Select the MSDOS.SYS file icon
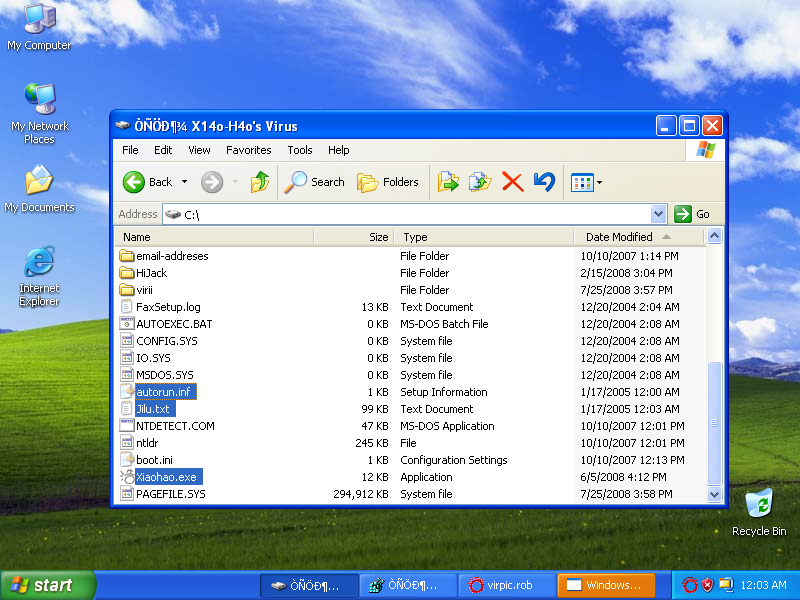This screenshot has width=800, height=600. (x=127, y=374)
